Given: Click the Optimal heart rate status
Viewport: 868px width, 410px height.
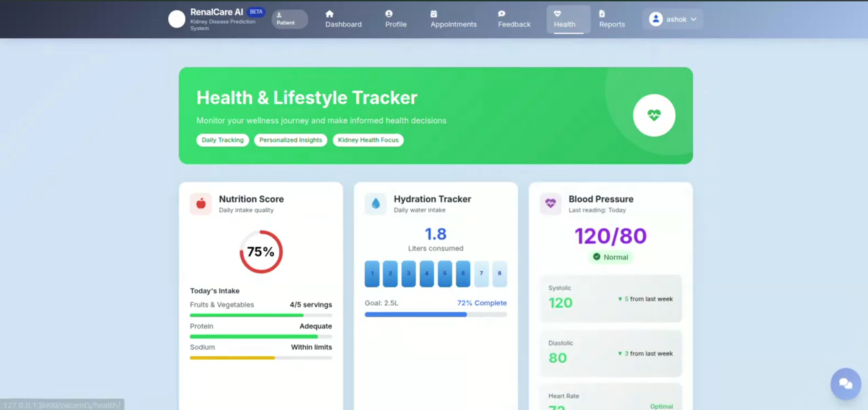Looking at the screenshot, I should coord(661,406).
